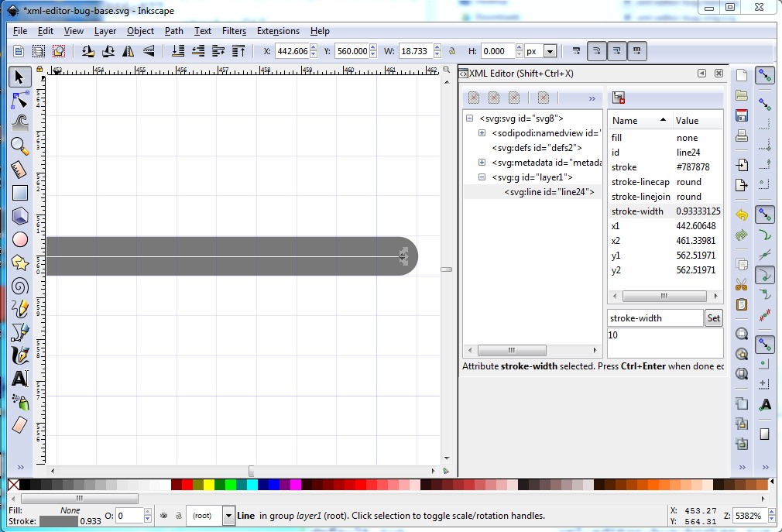This screenshot has height=532, width=782.
Task: Open the Extensions menu
Action: click(278, 31)
